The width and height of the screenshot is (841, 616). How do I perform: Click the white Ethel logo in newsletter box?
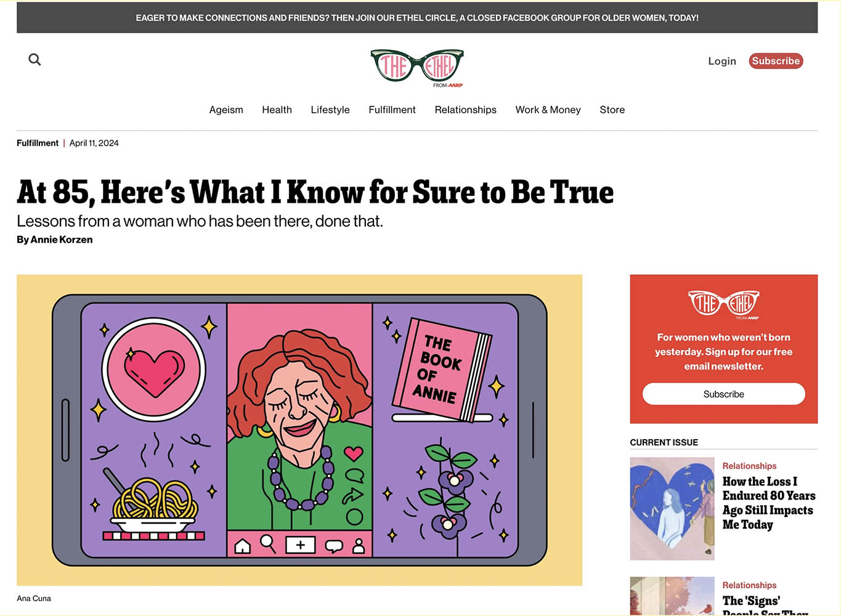724,304
